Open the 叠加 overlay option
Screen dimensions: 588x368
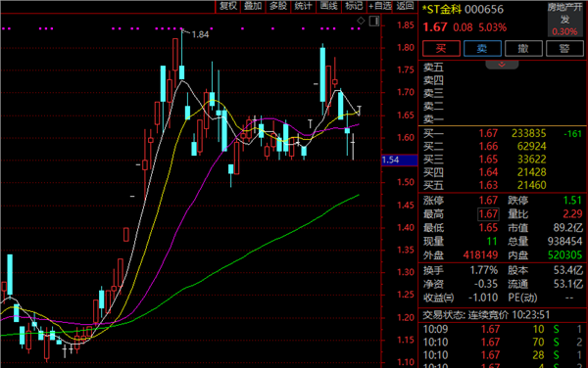(253, 6)
